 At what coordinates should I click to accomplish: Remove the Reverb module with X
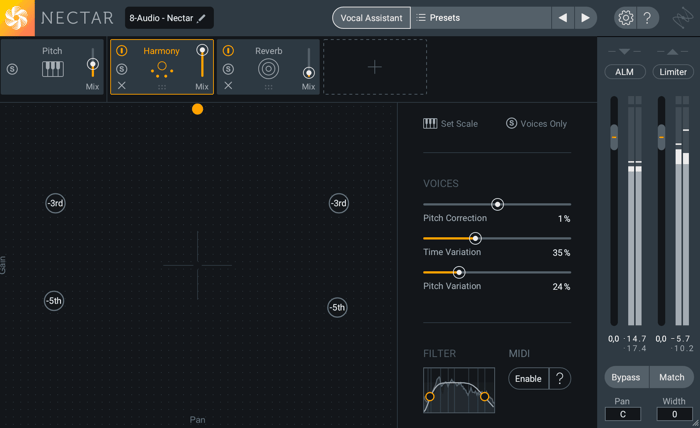228,85
